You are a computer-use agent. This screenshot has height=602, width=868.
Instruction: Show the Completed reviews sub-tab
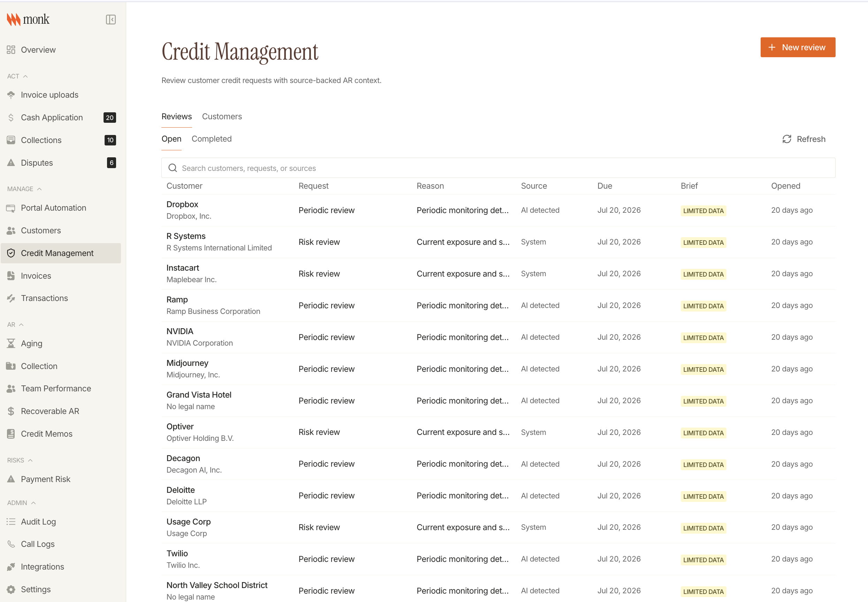coord(212,139)
